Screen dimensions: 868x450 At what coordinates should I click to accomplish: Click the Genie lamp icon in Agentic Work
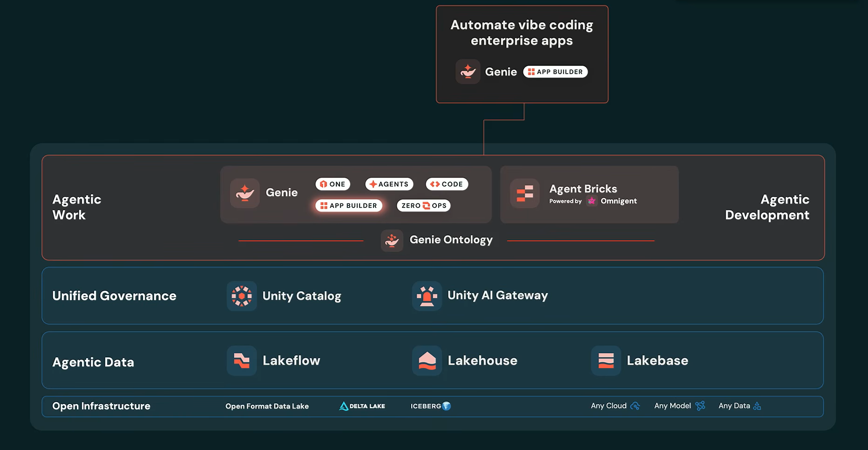[244, 193]
